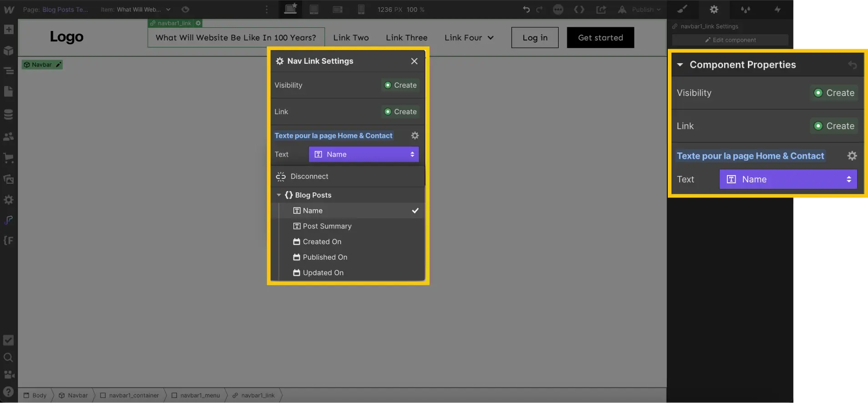
Task: Open the Link Four nav dropdown
Action: [x=469, y=38]
